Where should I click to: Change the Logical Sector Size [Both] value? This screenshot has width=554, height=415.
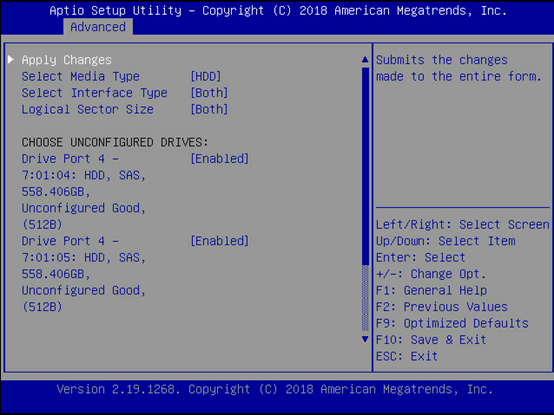pos(209,109)
